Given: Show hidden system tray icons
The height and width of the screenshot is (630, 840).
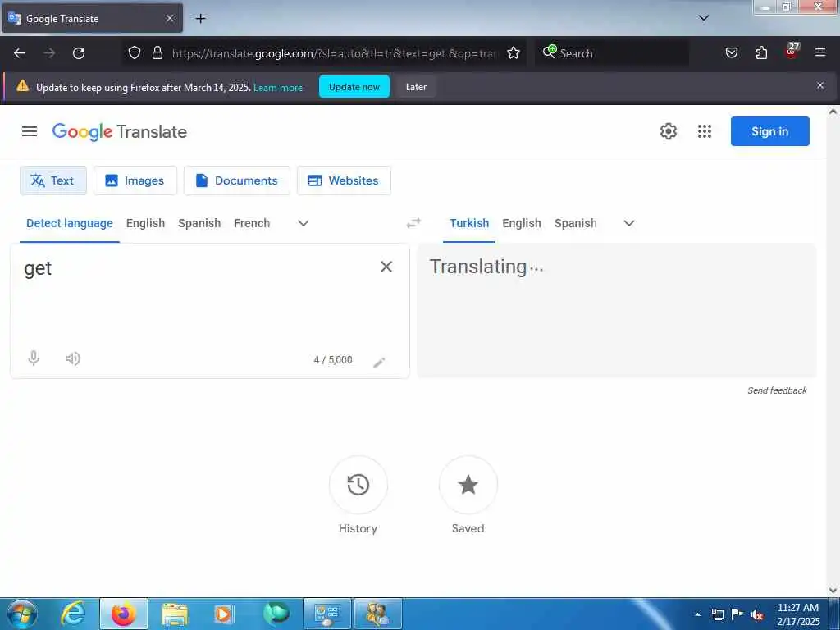Looking at the screenshot, I should 697,614.
